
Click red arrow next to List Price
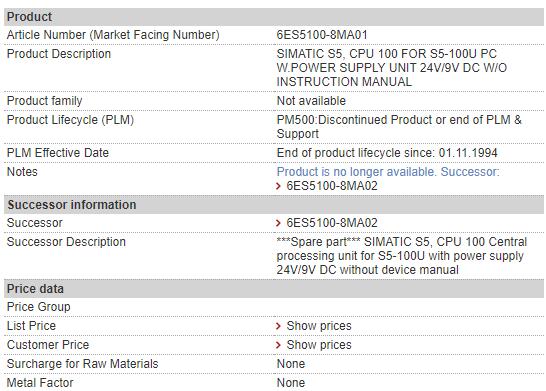278,326
